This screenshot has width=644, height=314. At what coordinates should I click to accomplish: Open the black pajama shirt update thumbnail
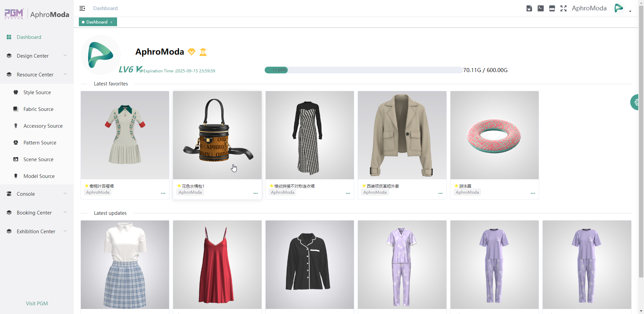310,265
